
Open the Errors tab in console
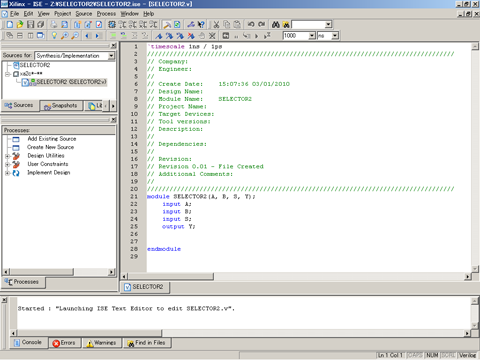(x=64, y=343)
